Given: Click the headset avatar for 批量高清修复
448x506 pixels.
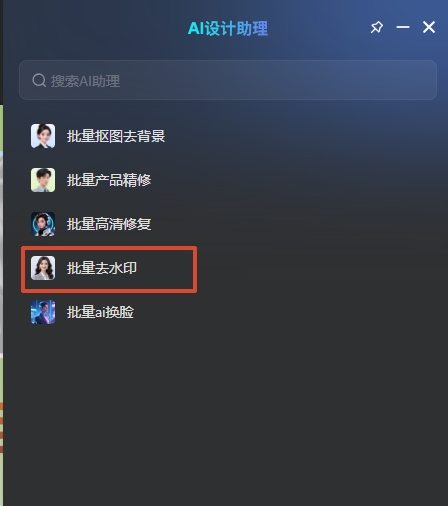Looking at the screenshot, I should point(43,224).
